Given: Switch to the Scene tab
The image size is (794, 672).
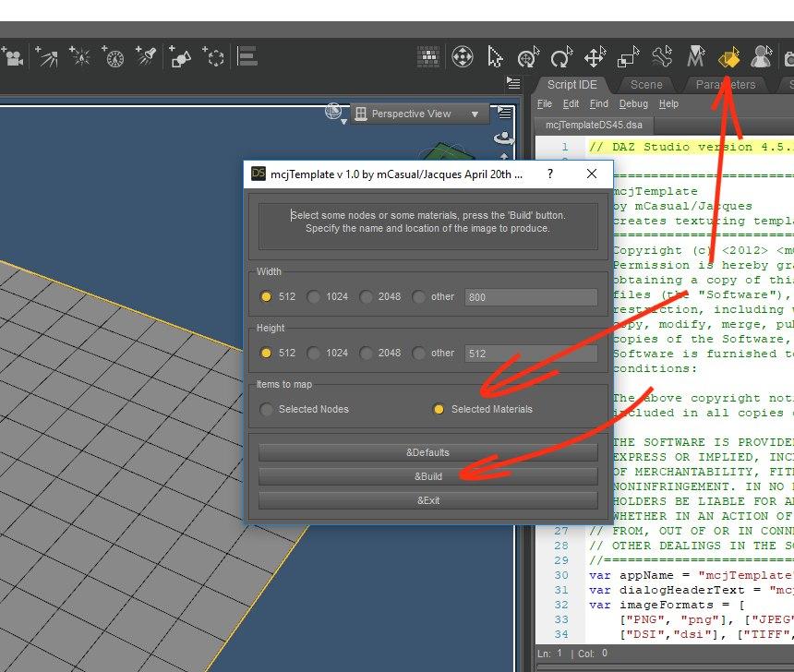Looking at the screenshot, I should point(646,85).
